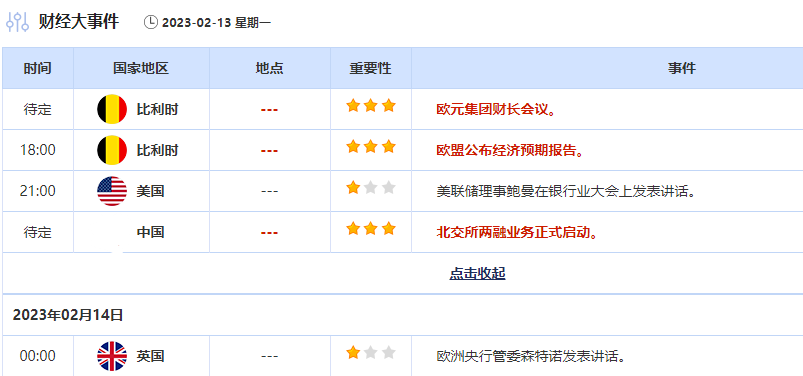Open the 北交所两融业务正式启动 event

click(x=517, y=233)
